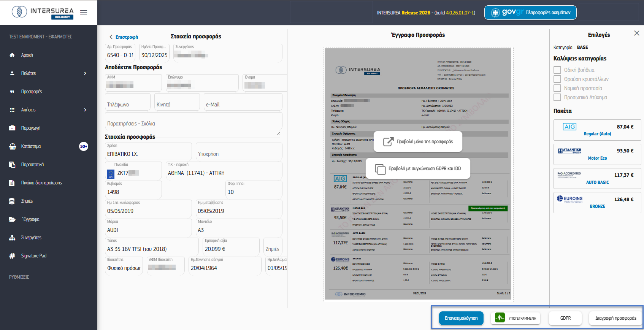Open the Αρχική home icon
Screen dimensions: 644x330
coord(12,55)
